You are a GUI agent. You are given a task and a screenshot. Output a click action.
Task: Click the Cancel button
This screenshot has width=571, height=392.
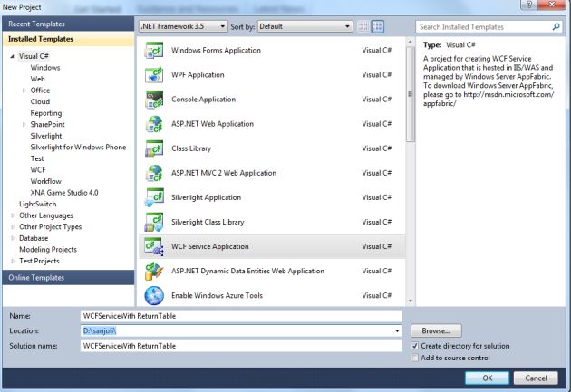pyautogui.click(x=536, y=378)
